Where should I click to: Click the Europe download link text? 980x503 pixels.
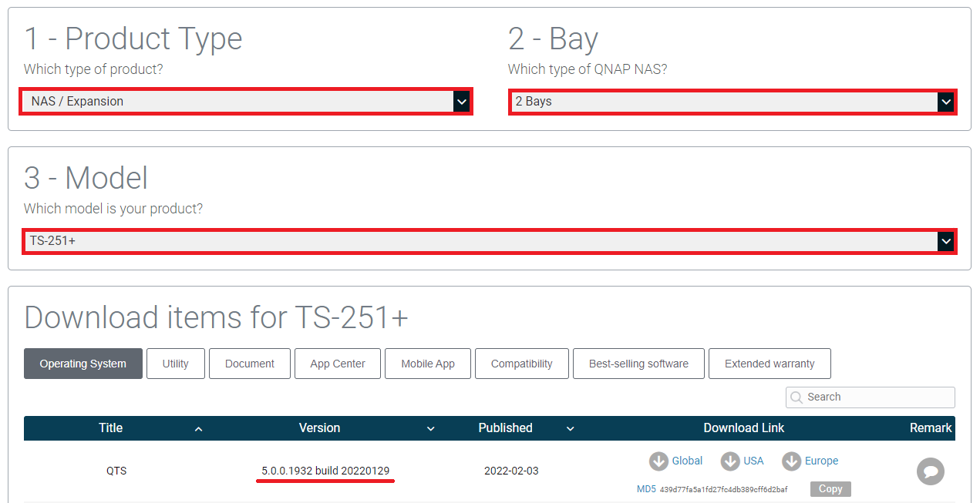(821, 461)
